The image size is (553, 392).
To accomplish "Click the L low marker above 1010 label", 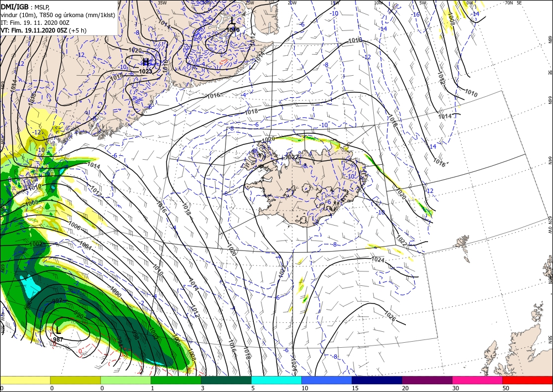I will click(233, 21).
